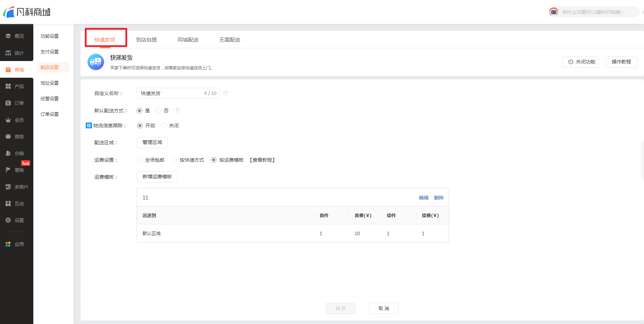Image resolution: width=644 pixels, height=324 pixels.
Task: Select 按快递方式 shipping option
Action: [x=174, y=160]
